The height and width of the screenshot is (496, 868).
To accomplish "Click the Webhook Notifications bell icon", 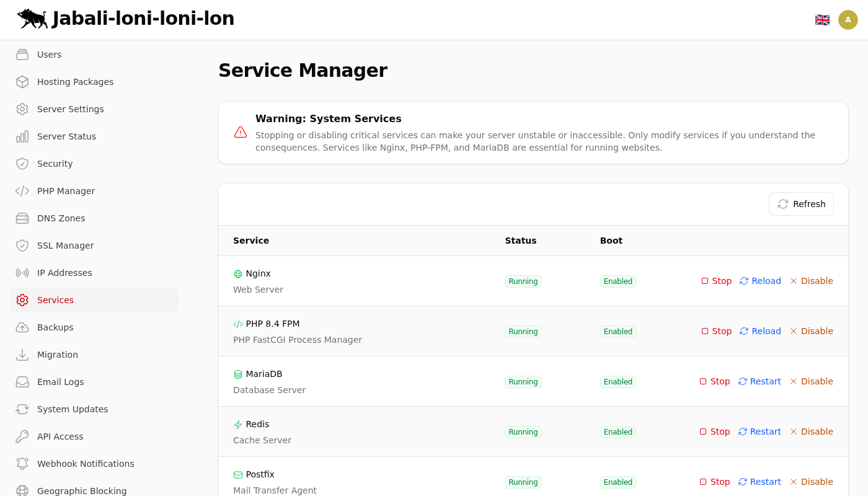I will [x=22, y=464].
